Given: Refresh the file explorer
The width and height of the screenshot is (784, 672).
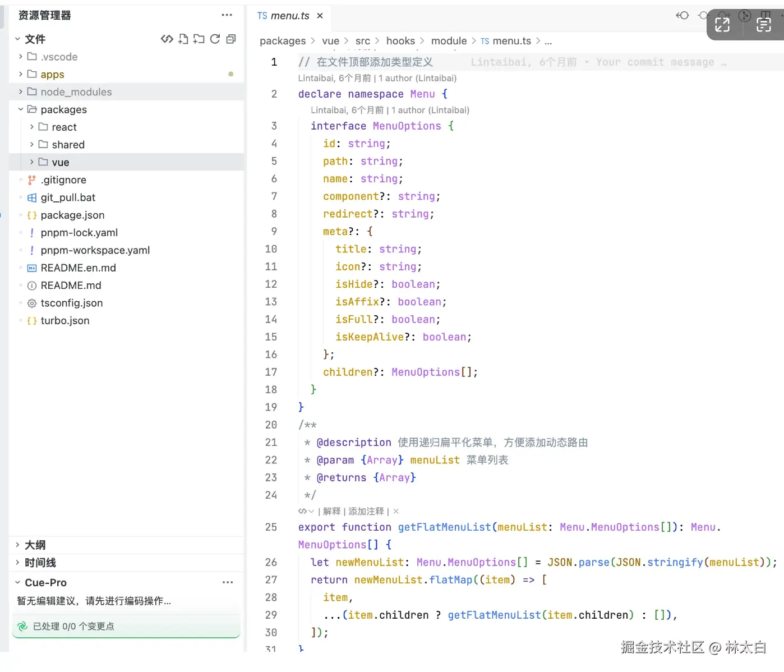Looking at the screenshot, I should click(x=215, y=39).
